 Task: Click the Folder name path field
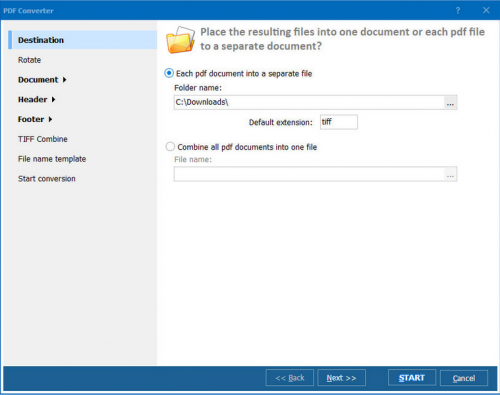(309, 102)
